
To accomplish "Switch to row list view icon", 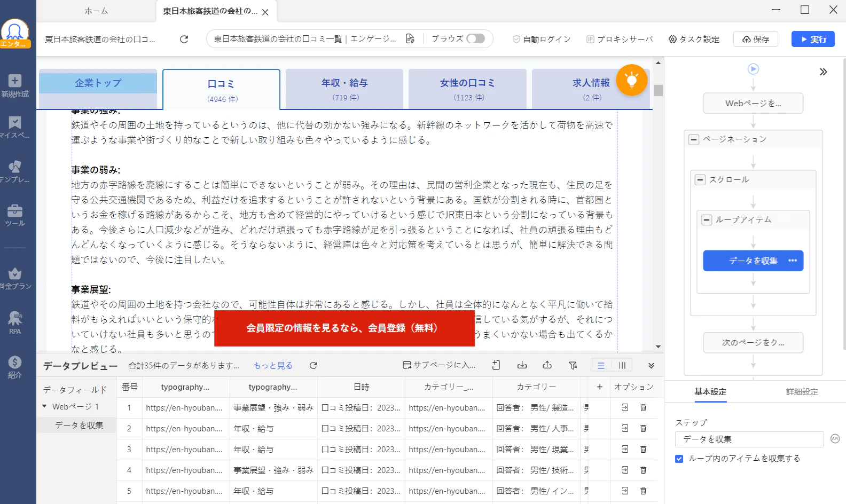I will coord(601,365).
